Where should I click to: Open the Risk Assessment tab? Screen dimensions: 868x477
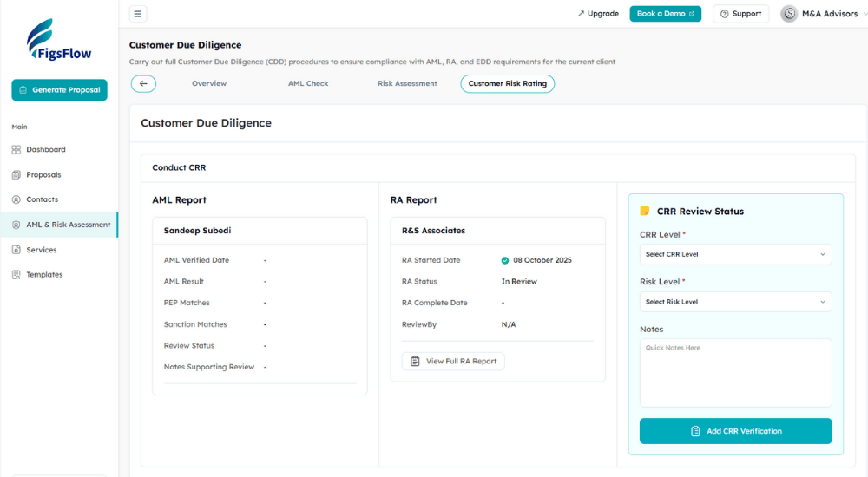point(407,83)
